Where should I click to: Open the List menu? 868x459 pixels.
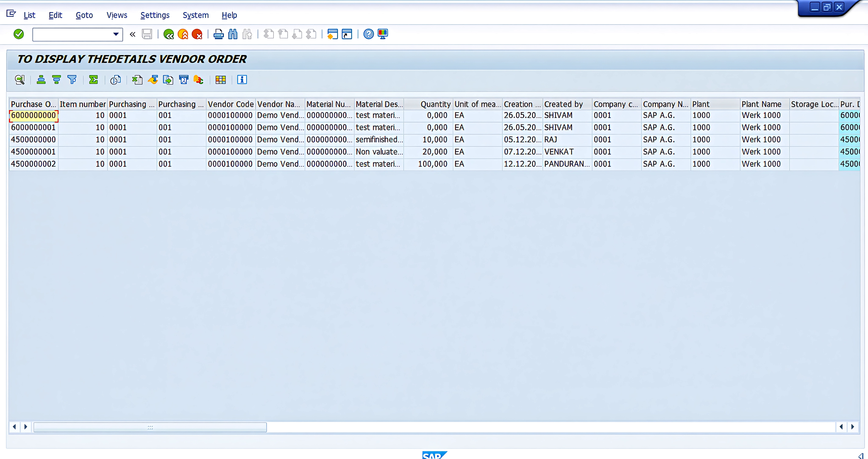coord(29,15)
